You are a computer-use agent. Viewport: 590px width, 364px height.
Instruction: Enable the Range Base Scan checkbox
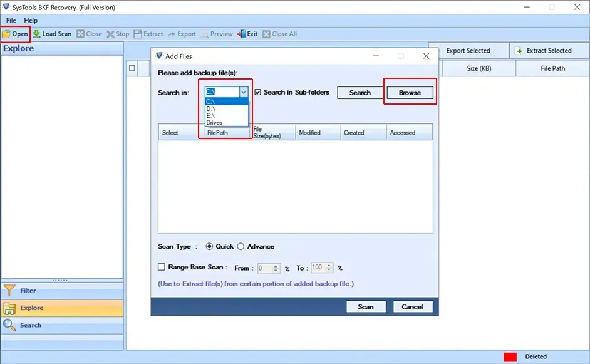[162, 267]
